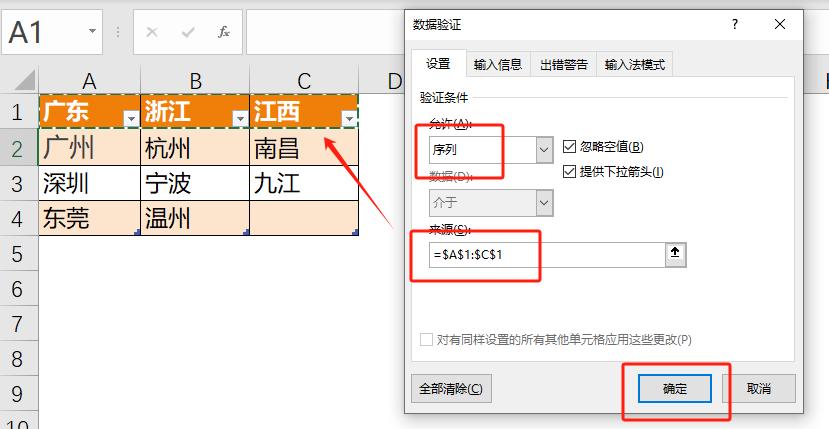Open the filter dropdown on 广东 header
This screenshot has width=829, height=429.
tap(131, 119)
